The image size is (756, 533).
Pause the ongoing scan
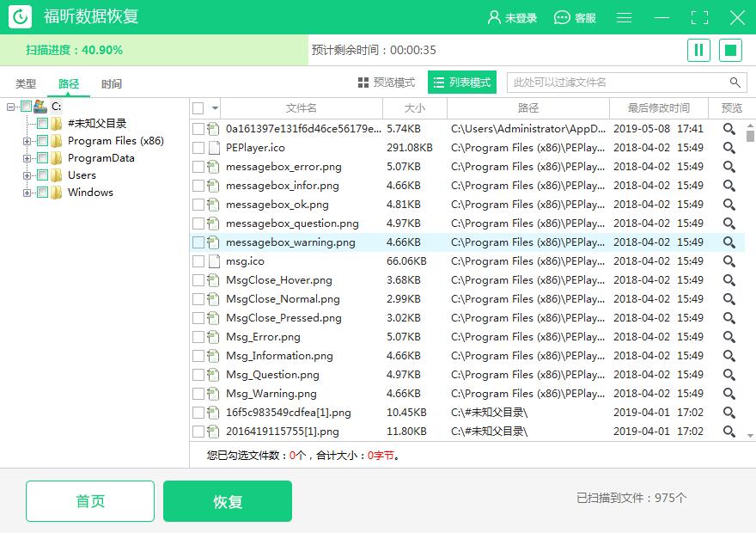[x=698, y=50]
